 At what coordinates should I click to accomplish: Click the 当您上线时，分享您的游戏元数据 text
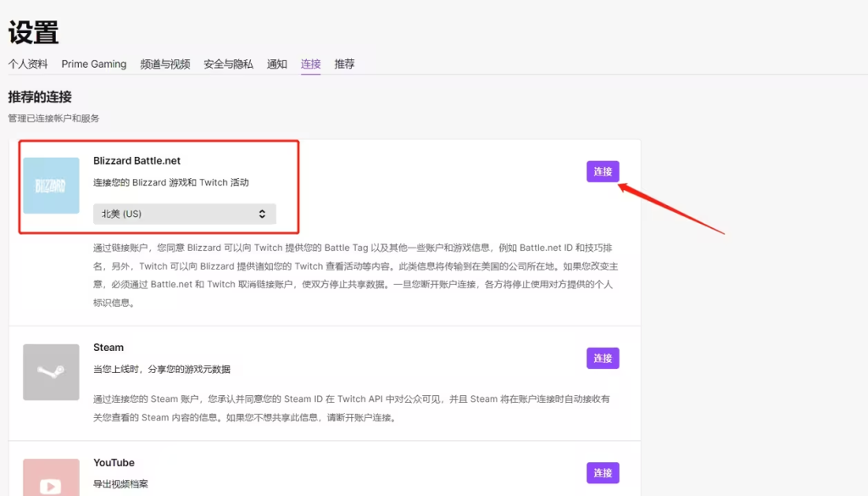tap(162, 369)
